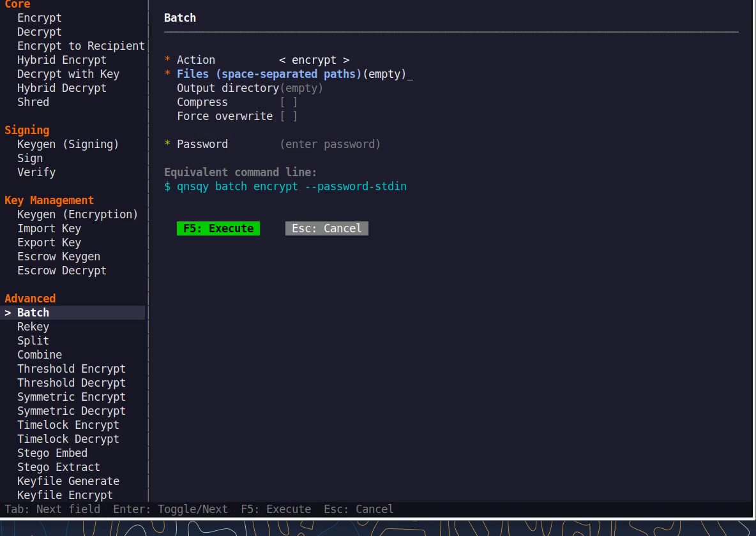
Task: Open Keygen (Signing)
Action: coord(68,144)
